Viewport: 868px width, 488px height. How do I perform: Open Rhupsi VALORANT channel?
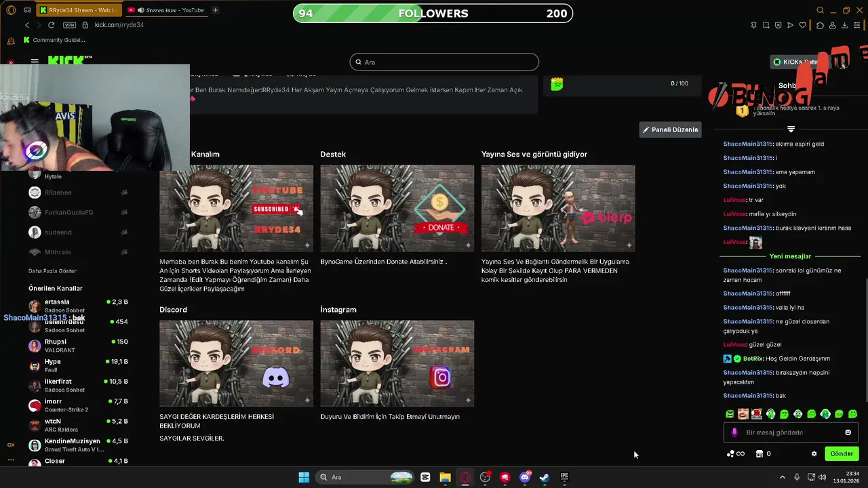pos(78,346)
